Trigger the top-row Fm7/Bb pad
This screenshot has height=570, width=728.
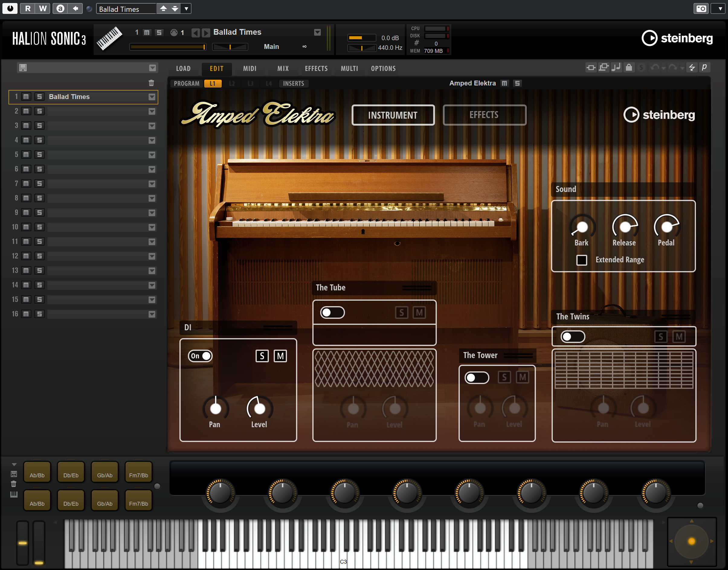click(x=139, y=472)
